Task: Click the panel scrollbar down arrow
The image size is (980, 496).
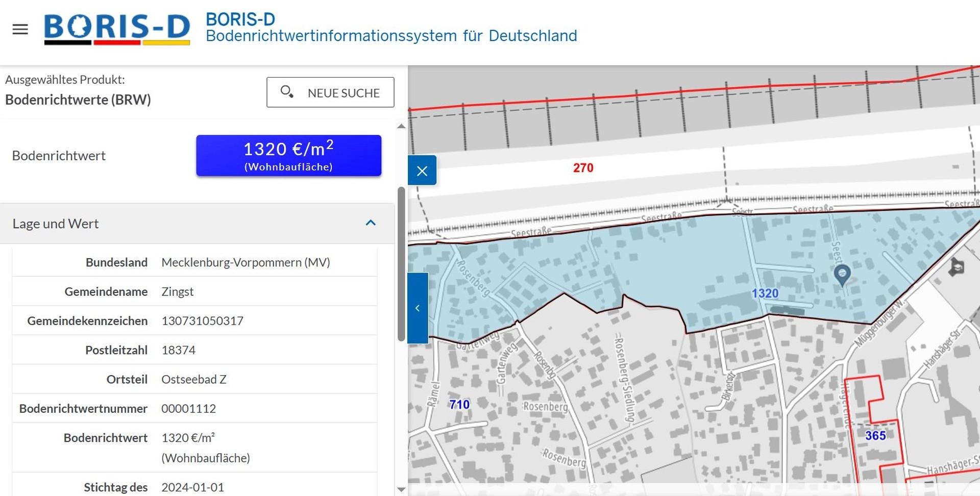Action: pyautogui.click(x=402, y=489)
